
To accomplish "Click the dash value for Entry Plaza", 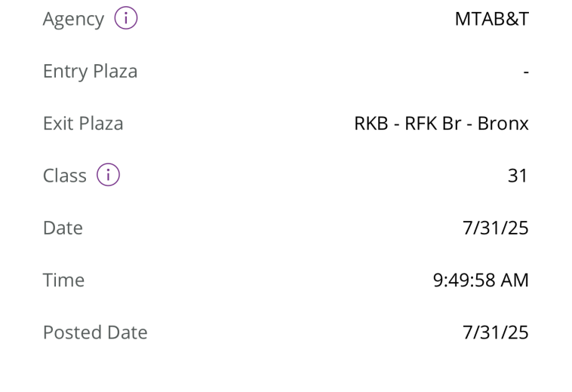I will (525, 72).
